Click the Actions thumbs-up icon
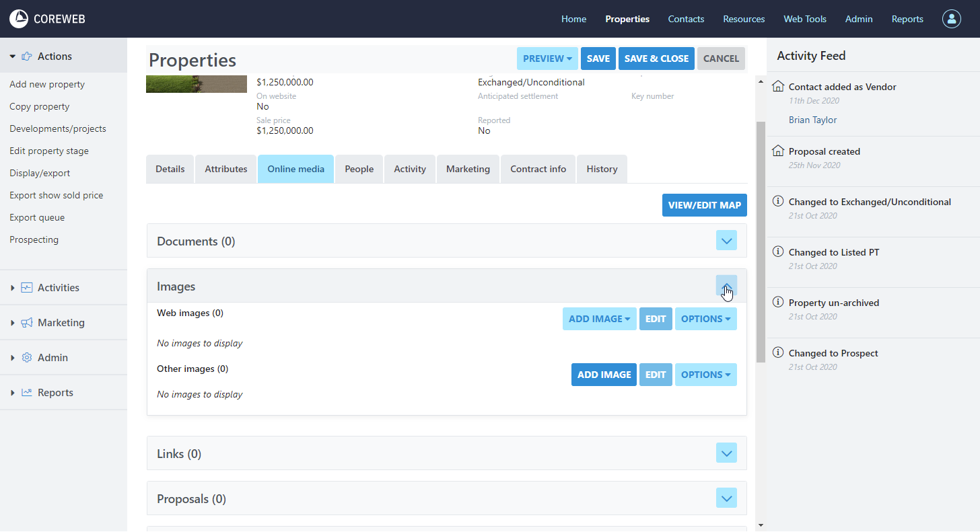The image size is (980, 532). [27, 56]
